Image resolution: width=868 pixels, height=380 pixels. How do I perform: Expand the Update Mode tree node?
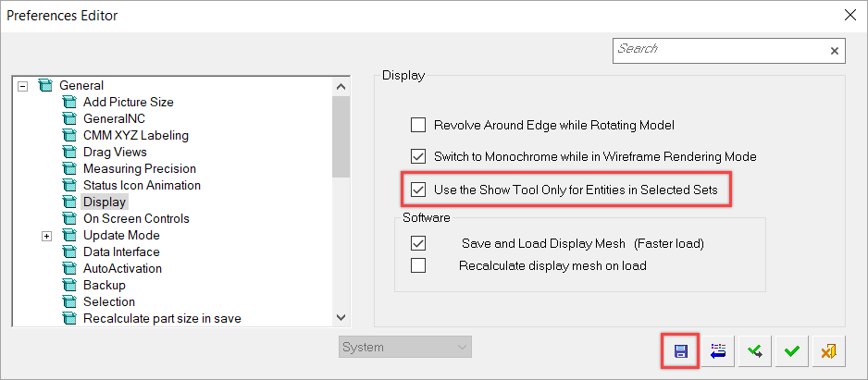pyautogui.click(x=46, y=236)
